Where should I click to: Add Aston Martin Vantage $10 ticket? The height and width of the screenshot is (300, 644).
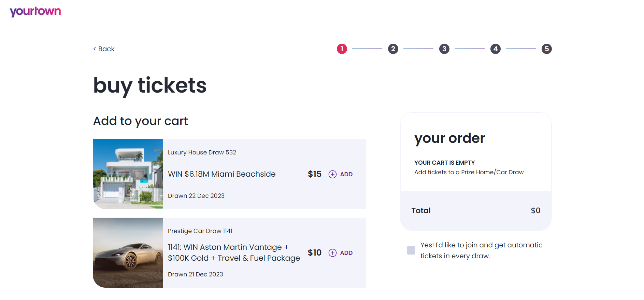(x=346, y=253)
